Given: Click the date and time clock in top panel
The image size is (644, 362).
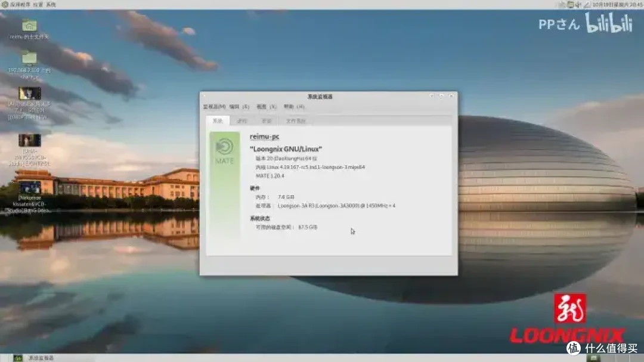Looking at the screenshot, I should pos(617,5).
